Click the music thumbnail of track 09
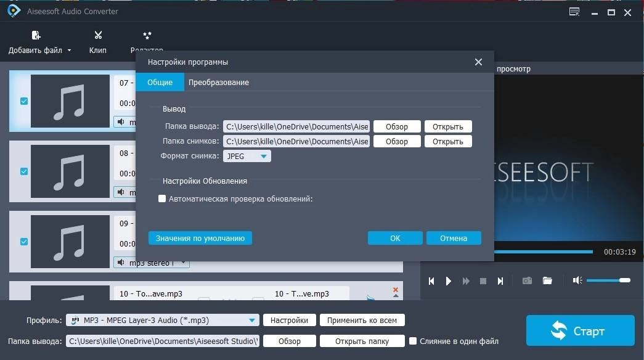Screen dimensions: 644x360 70,242
